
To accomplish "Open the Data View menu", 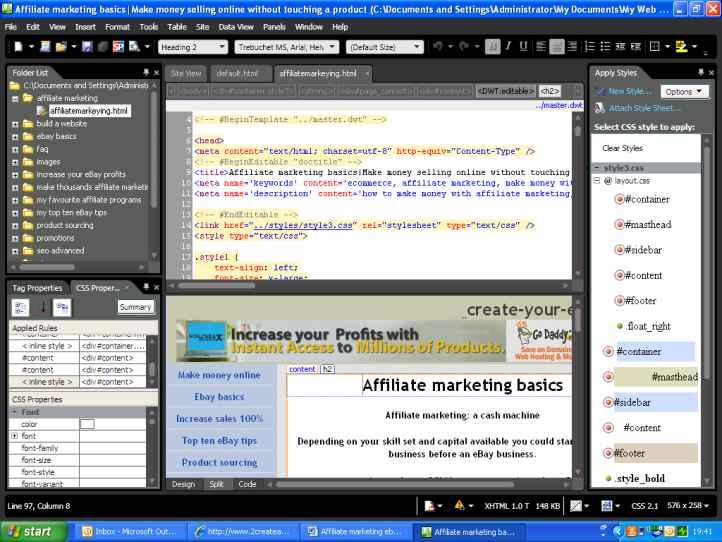I will click(x=236, y=27).
